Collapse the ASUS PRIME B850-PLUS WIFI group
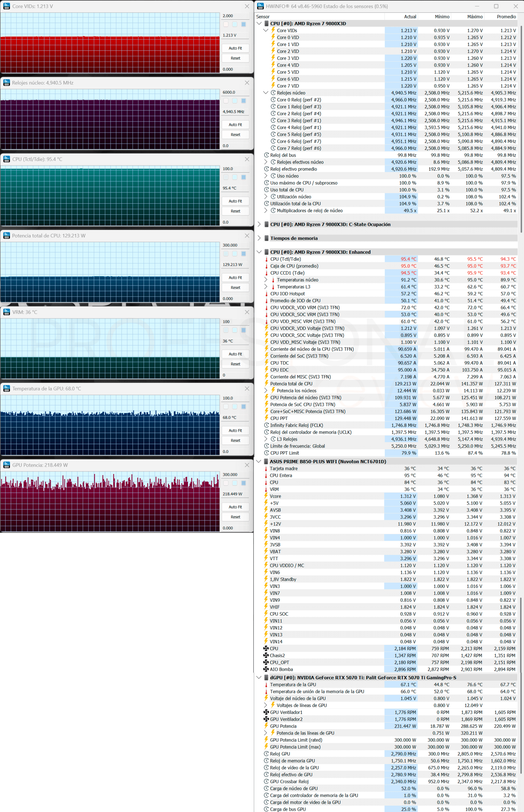Viewport: 524px width, 812px height. pos(259,461)
